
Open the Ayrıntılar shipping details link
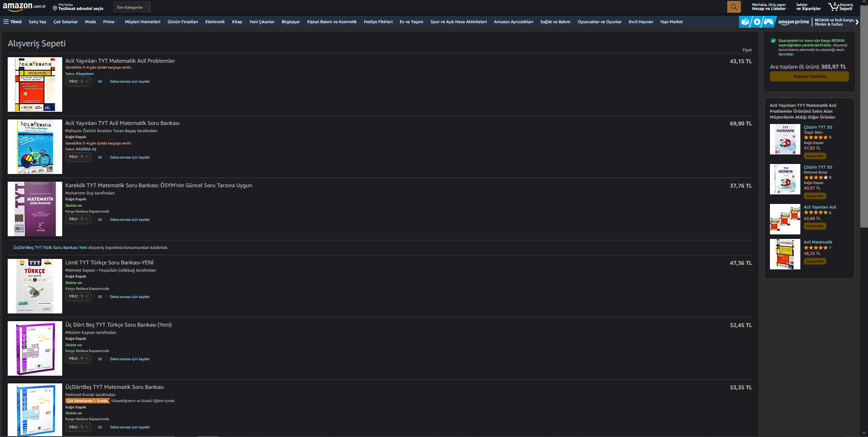786,55
